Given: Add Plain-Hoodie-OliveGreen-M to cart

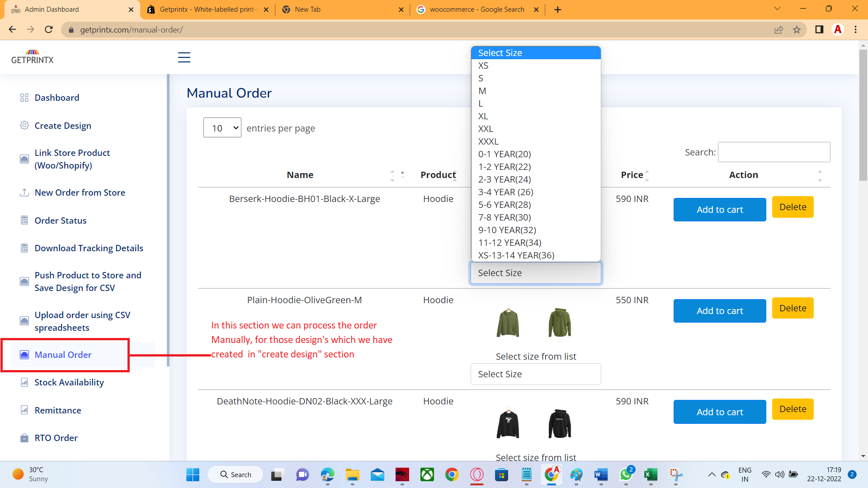Looking at the screenshot, I should pos(719,311).
